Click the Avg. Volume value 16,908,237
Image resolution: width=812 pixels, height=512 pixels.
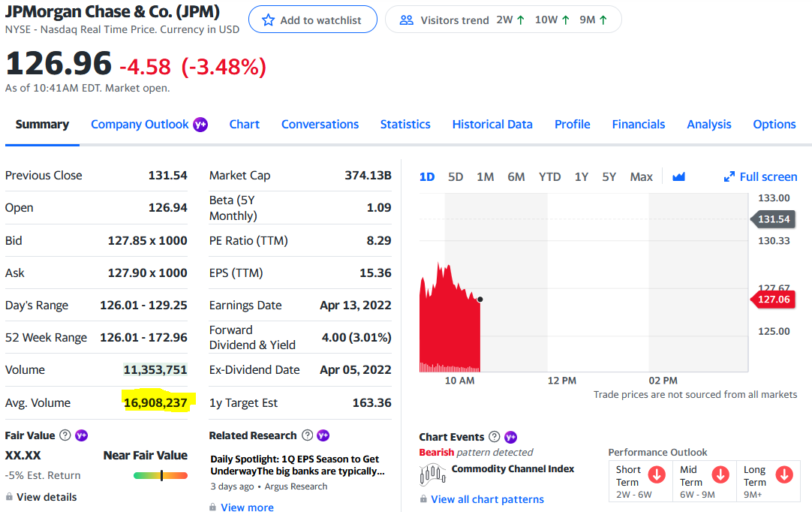[155, 402]
